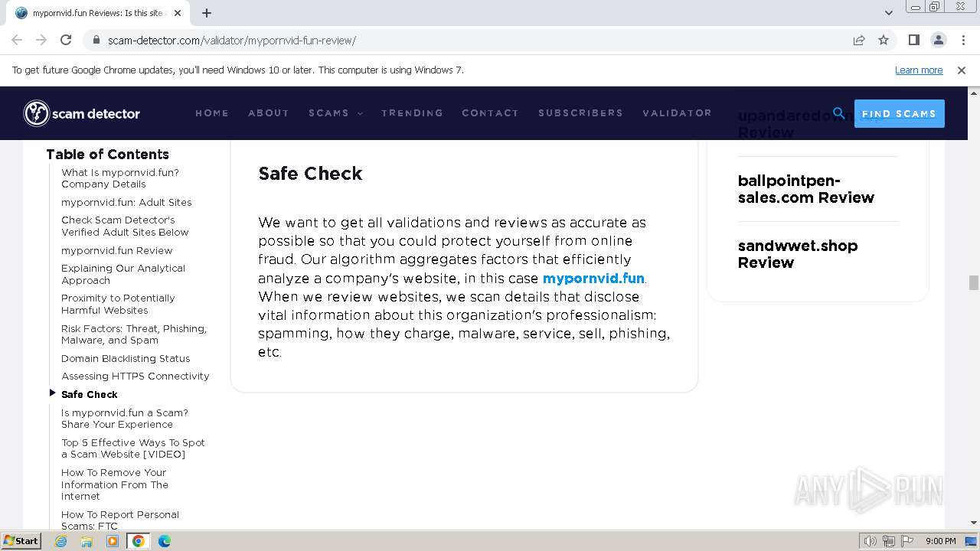
Task: Open the tab search chevron
Action: [x=888, y=12]
